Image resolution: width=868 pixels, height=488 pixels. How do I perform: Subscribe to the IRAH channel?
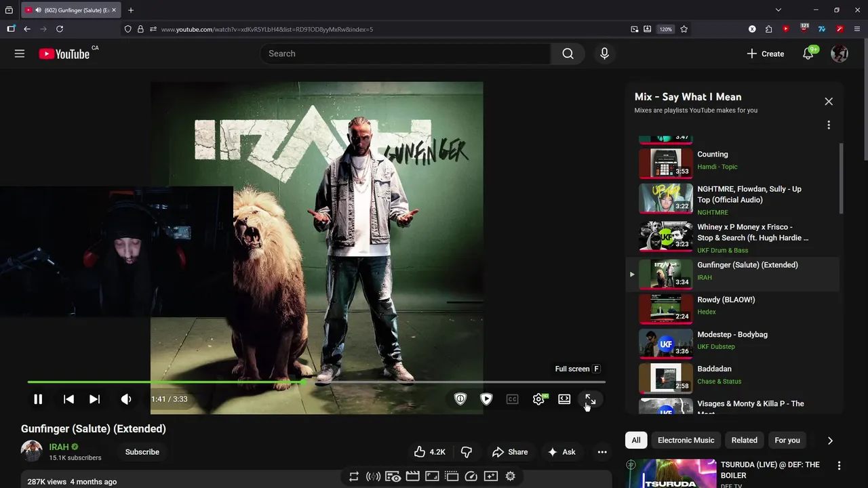(142, 452)
